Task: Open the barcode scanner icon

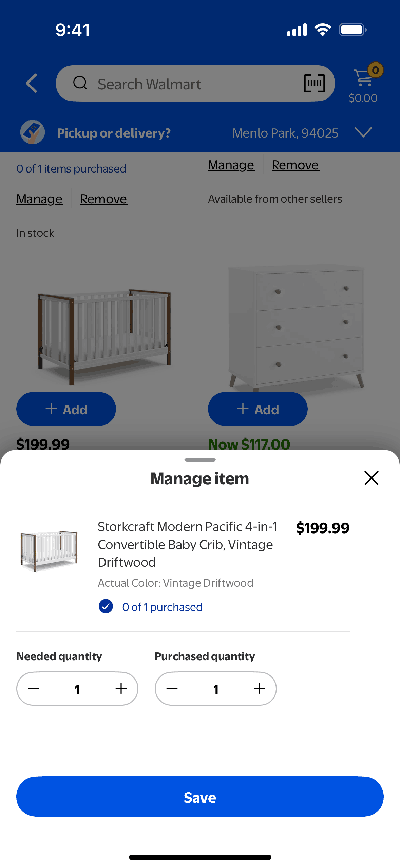Action: pyautogui.click(x=314, y=83)
